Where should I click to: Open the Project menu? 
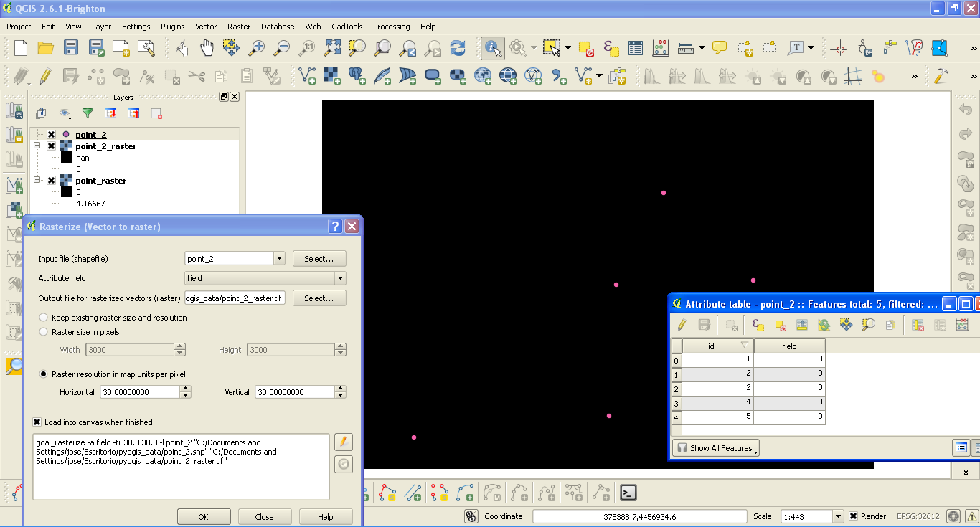(x=19, y=27)
